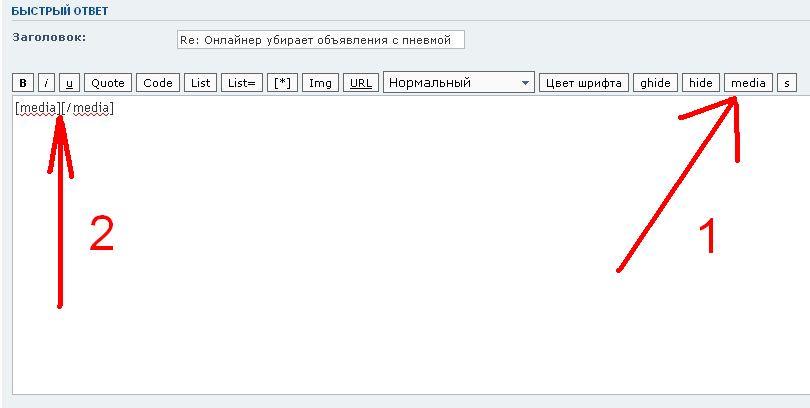The width and height of the screenshot is (810, 408).
Task: Open the Цвет шрифта font color picker
Action: (583, 83)
